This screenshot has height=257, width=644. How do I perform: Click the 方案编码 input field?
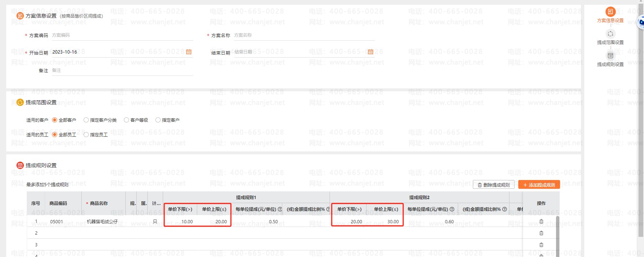coord(122,36)
